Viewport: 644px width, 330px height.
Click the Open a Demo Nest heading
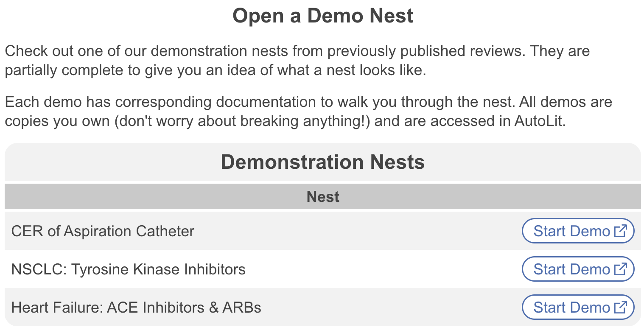pos(323,17)
